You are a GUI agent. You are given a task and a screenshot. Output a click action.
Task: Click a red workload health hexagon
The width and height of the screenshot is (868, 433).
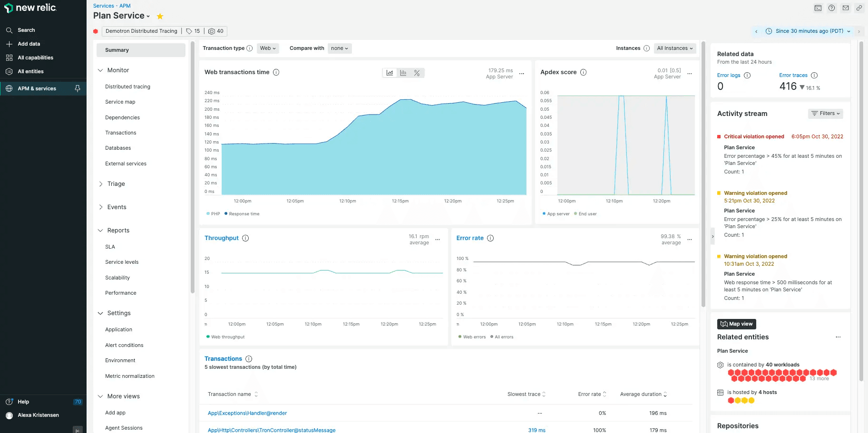pos(731,373)
